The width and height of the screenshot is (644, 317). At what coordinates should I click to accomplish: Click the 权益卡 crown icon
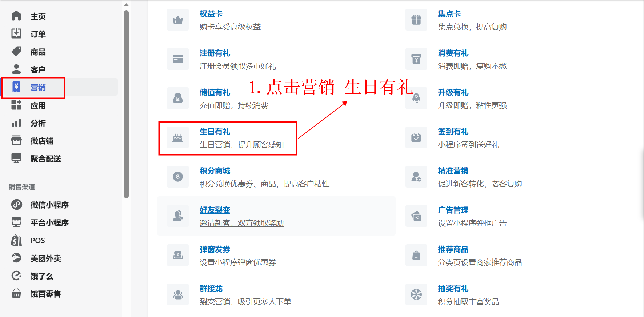coord(178,20)
